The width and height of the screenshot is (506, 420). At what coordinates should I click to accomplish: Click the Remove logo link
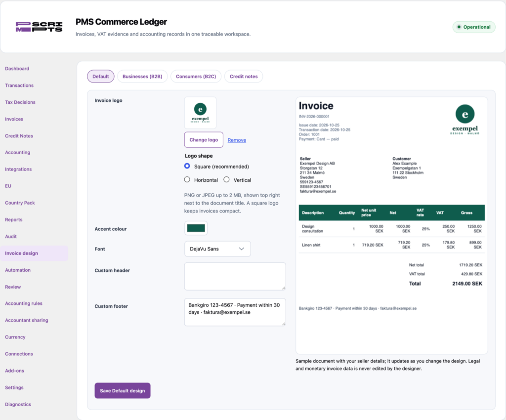click(x=237, y=140)
